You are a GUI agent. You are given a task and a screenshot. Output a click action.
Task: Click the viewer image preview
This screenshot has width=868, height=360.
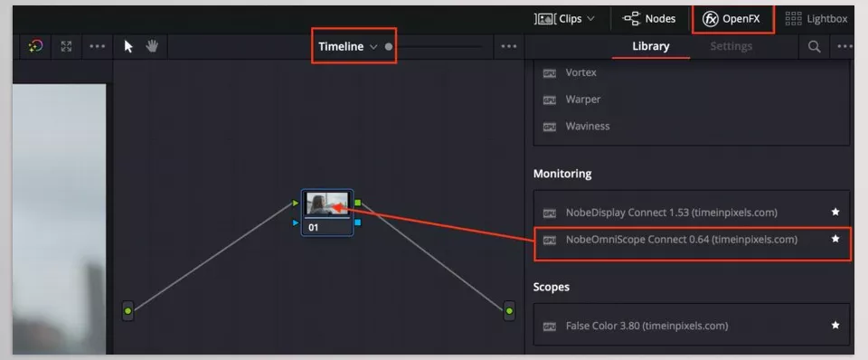point(60,219)
